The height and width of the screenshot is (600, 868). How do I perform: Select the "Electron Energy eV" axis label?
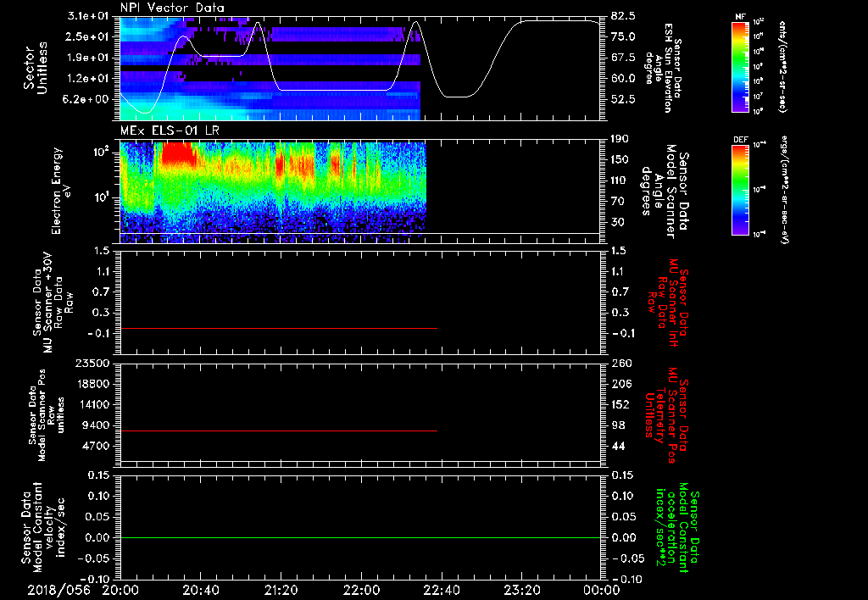pyautogui.click(x=61, y=191)
